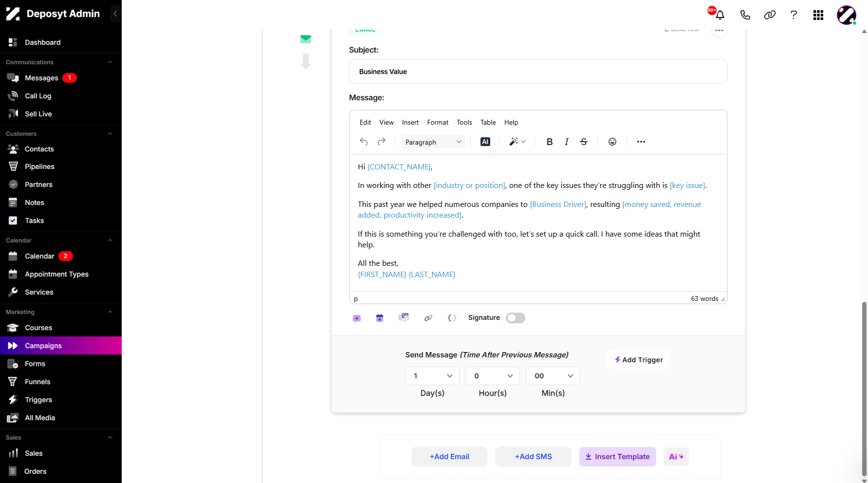Click the insert link icon below editor
This screenshot has width=868, height=483.
click(x=428, y=318)
